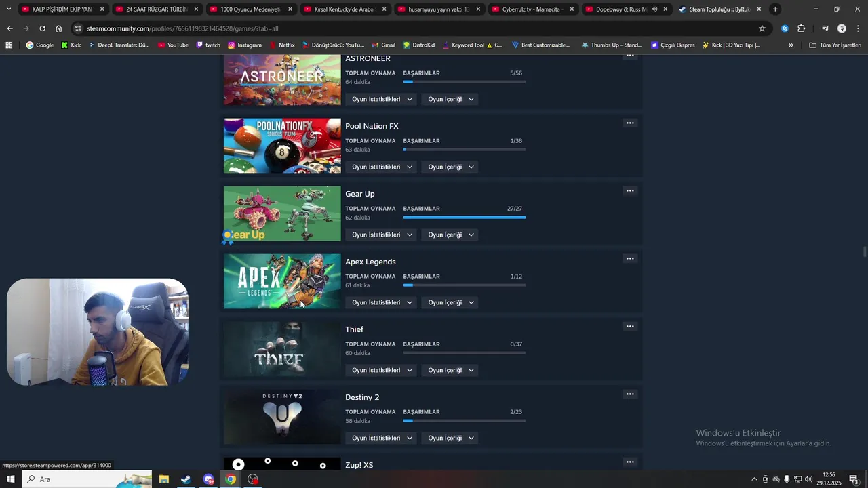Open File Explorer from the taskbar
This screenshot has height=488, width=868.
coord(163,479)
